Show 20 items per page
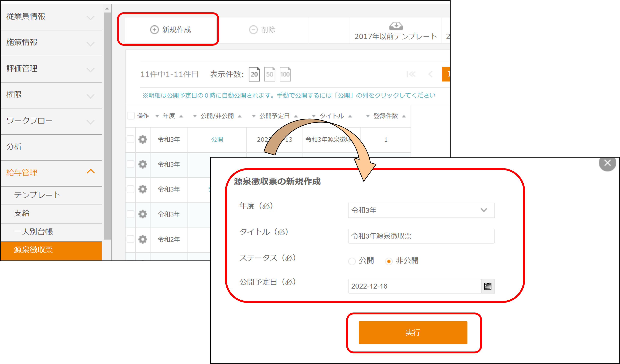Image resolution: width=620 pixels, height=364 pixels. pos(254,74)
